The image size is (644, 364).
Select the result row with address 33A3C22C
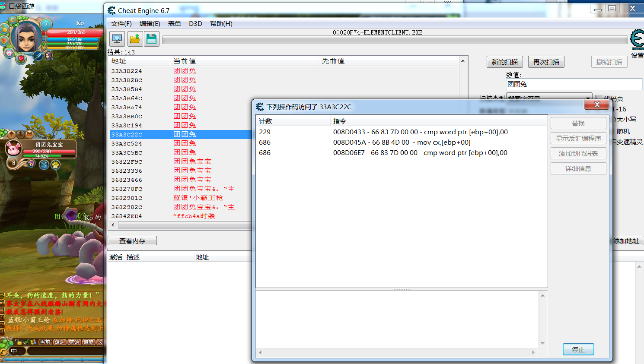point(181,134)
